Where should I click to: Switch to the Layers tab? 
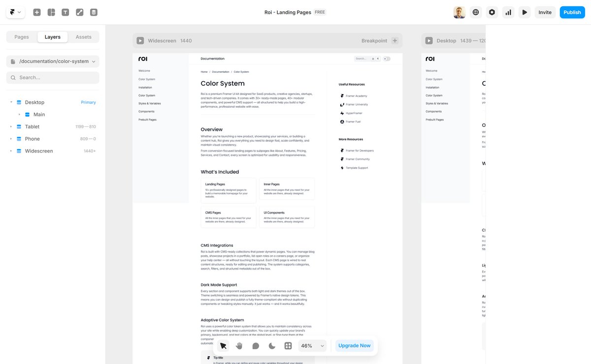coord(53,37)
